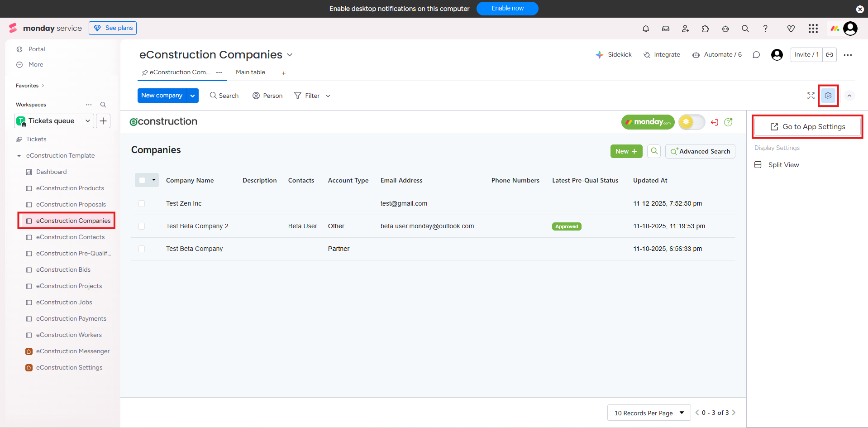Check the Test Zen Inc row checkbox

142,204
